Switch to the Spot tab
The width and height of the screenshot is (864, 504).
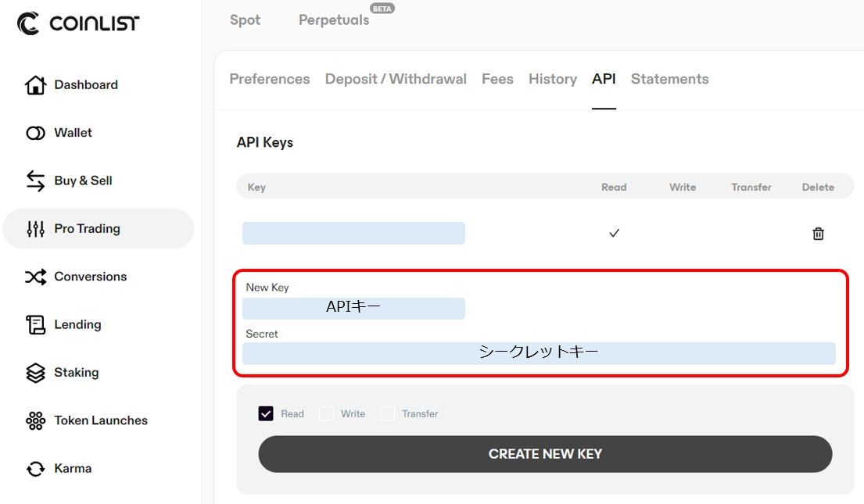tap(246, 20)
